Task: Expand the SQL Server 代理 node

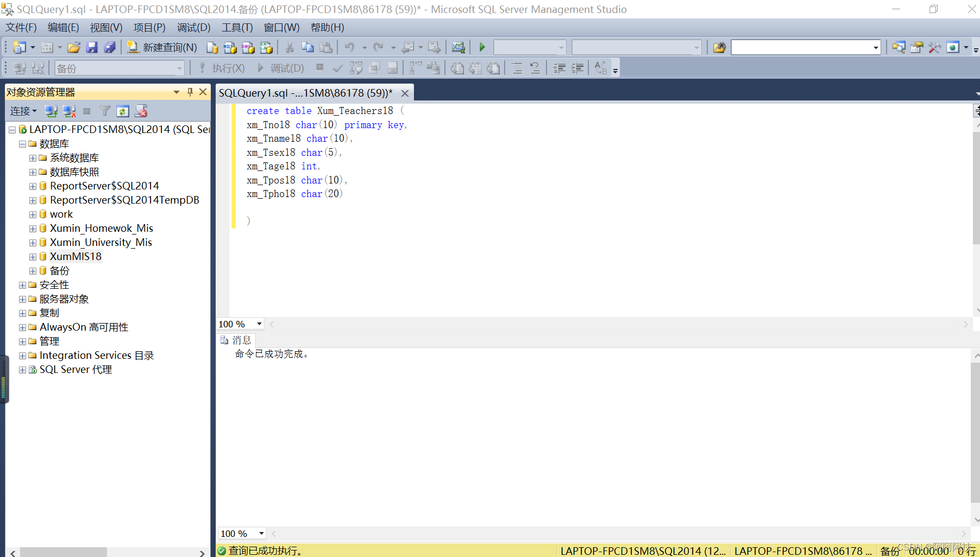Action: pyautogui.click(x=22, y=370)
